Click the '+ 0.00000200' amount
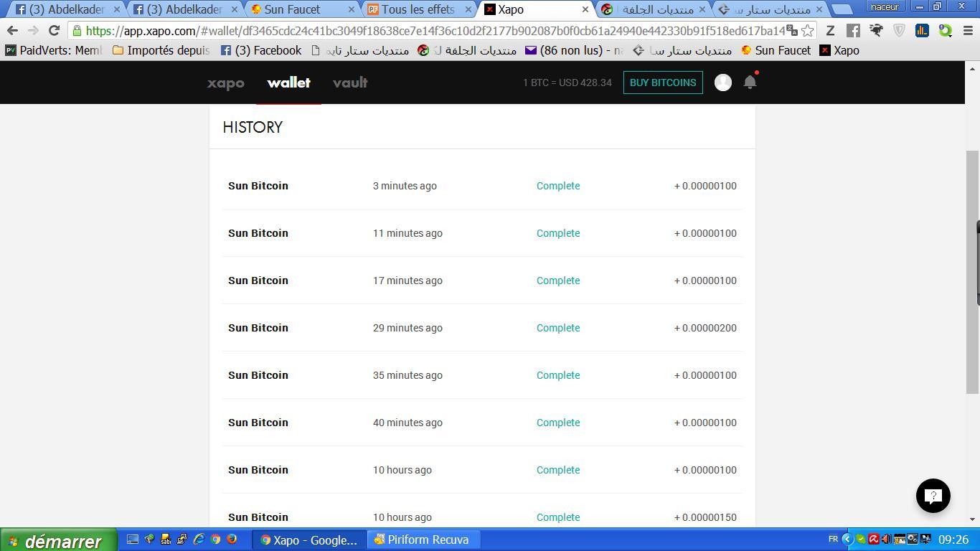This screenshot has width=980, height=551. [x=705, y=328]
